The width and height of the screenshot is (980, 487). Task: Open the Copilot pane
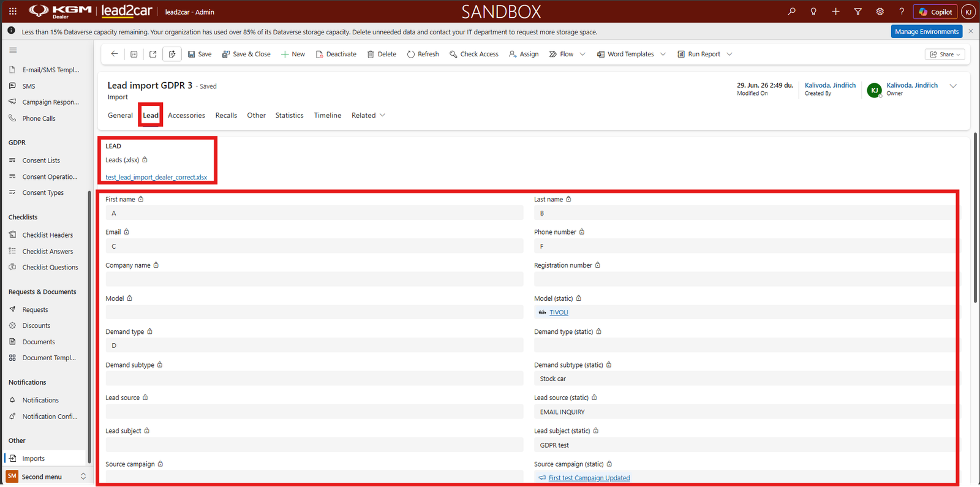click(x=935, y=12)
